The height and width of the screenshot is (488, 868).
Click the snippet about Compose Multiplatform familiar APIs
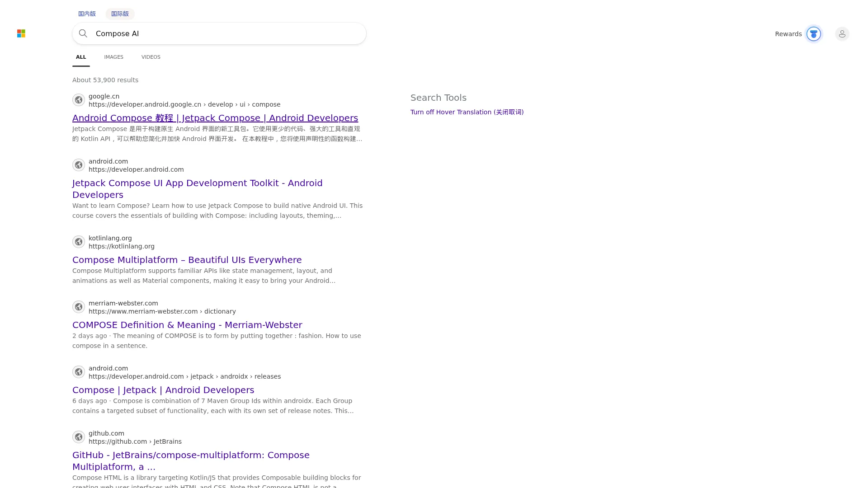coord(204,276)
